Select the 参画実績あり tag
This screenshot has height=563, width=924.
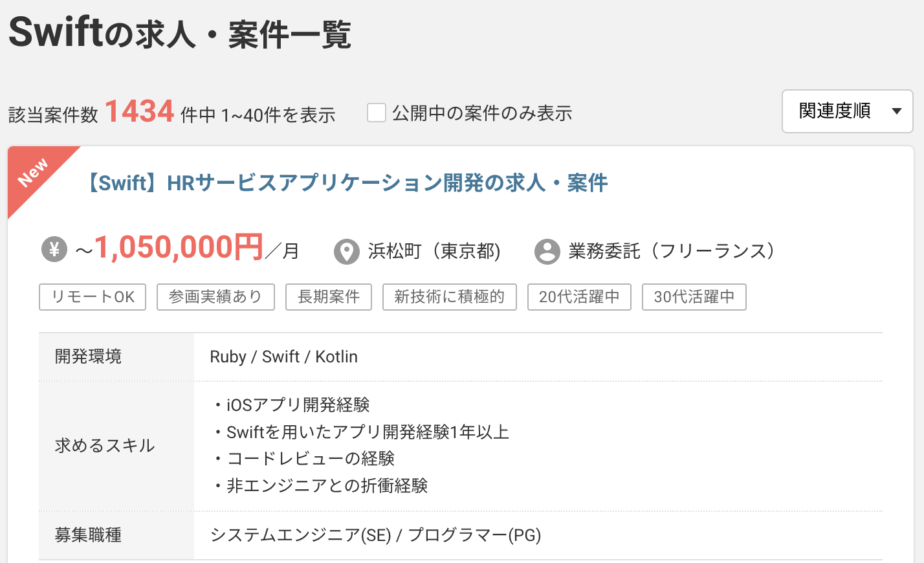pos(215,297)
